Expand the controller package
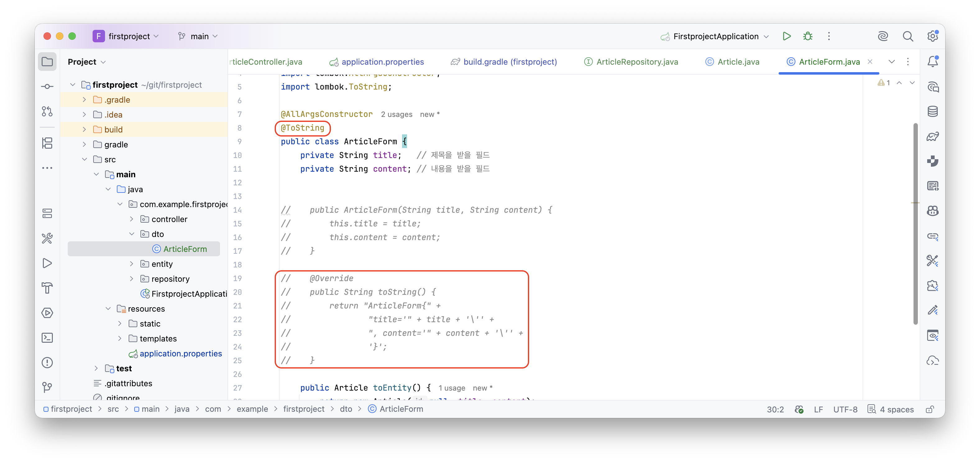Screen dimensions: 980x464 point(132,219)
